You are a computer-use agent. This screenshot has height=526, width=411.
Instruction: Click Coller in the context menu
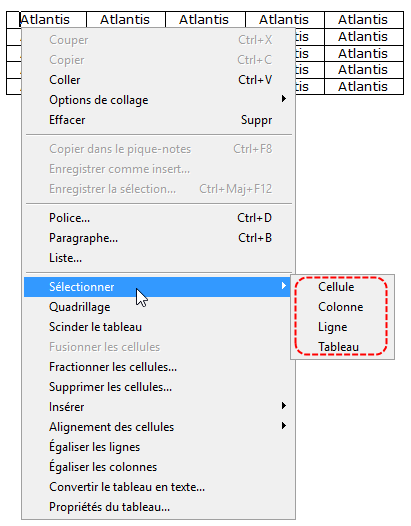pos(158,80)
